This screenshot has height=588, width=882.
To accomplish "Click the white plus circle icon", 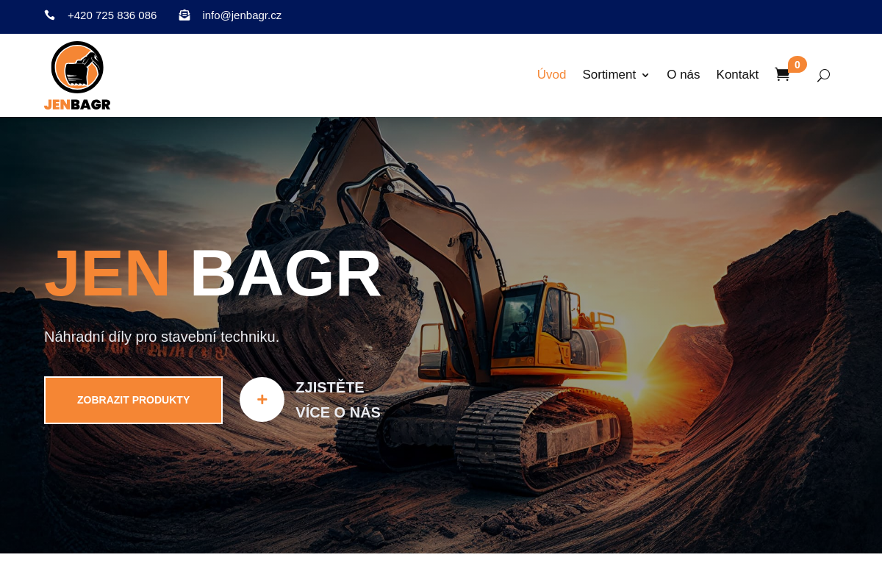I will 262,399.
